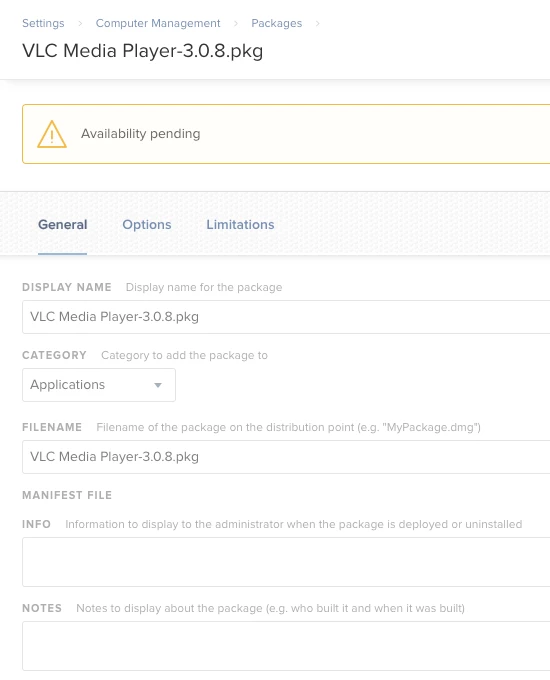Place cursor in the Notes text area
The image size is (550, 680).
(286, 646)
